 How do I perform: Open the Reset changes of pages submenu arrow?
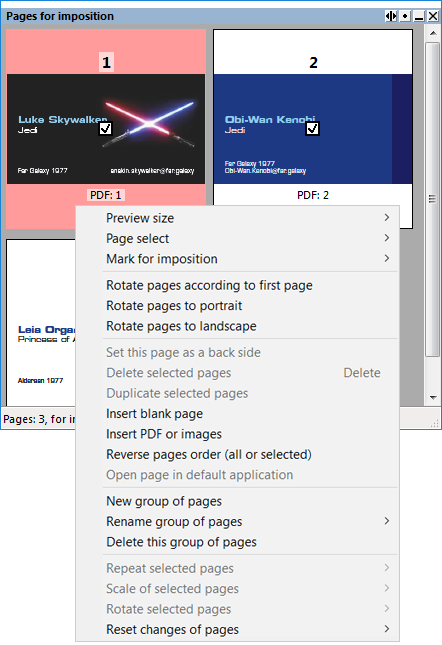point(386,629)
